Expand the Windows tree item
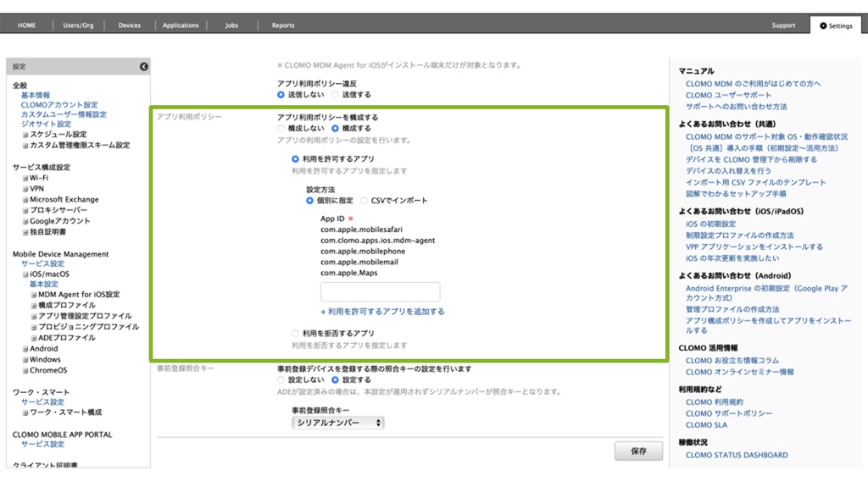The image size is (868, 487). click(25, 360)
